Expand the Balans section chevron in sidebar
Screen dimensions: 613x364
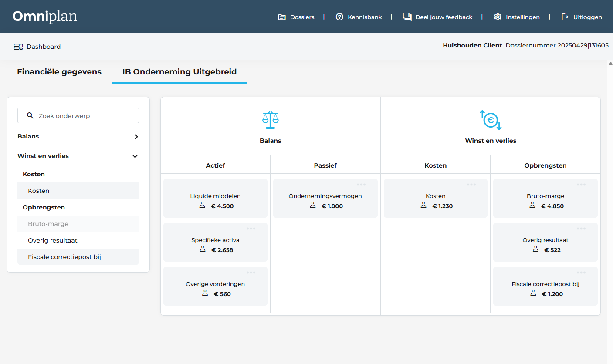(136, 137)
